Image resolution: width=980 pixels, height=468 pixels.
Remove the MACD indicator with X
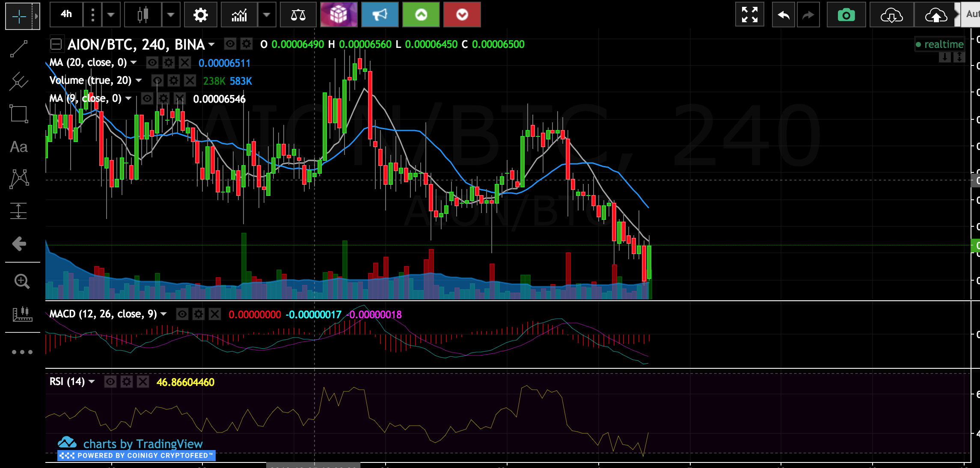click(x=214, y=314)
